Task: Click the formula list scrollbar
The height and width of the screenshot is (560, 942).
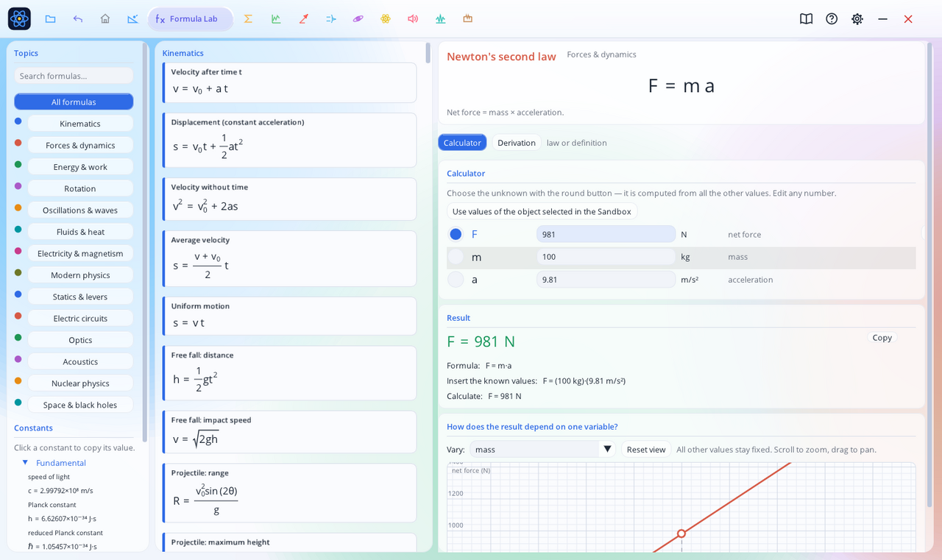Action: [428, 53]
